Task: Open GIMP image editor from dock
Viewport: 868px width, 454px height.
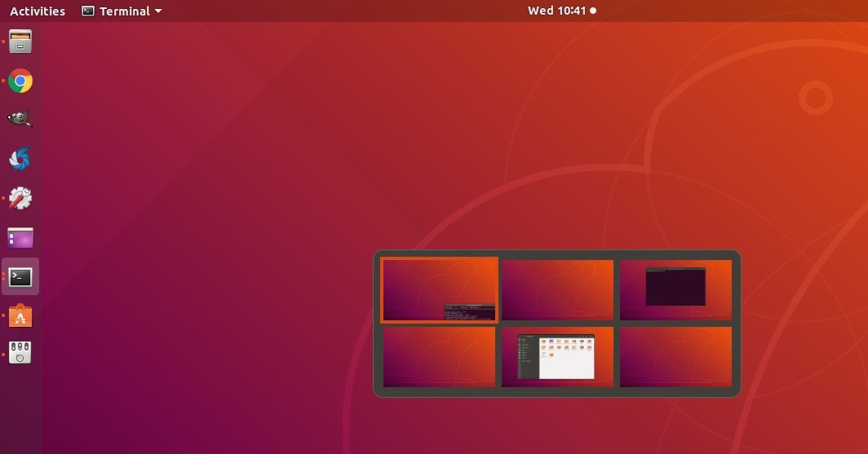Action: 20,119
